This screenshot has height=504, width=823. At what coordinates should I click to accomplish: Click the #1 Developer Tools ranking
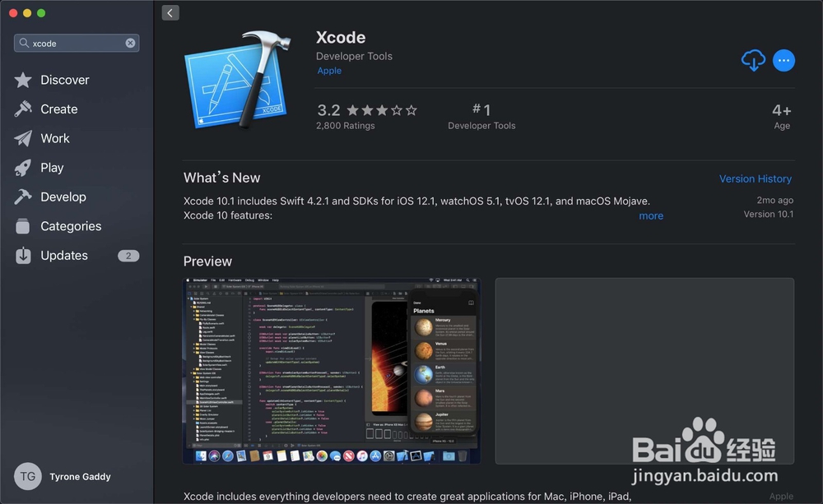481,117
